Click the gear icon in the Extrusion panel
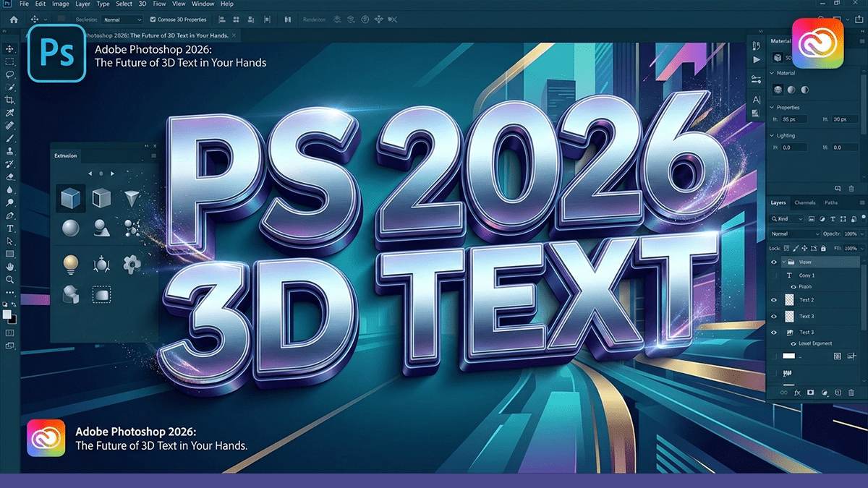The image size is (868, 488). (132, 264)
